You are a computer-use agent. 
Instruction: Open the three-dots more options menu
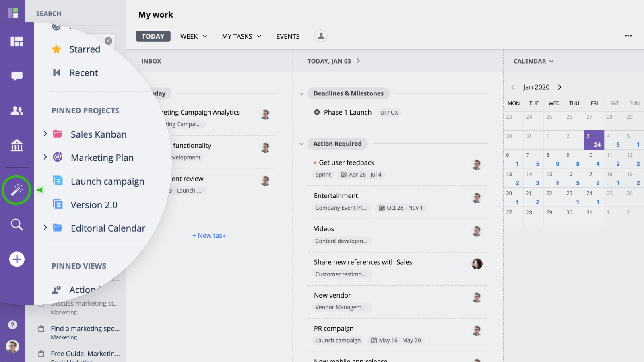pos(628,36)
